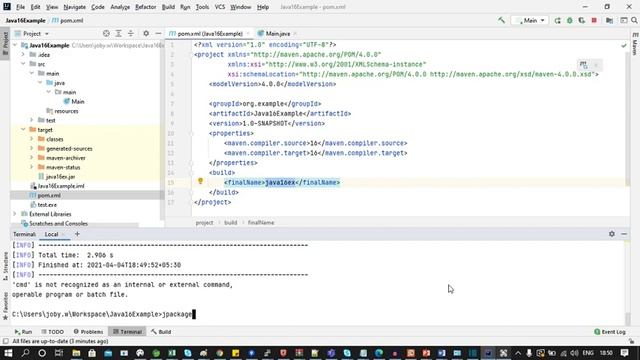Click the yellow lightbulb intention icon
The image size is (640, 360).
click(x=200, y=181)
